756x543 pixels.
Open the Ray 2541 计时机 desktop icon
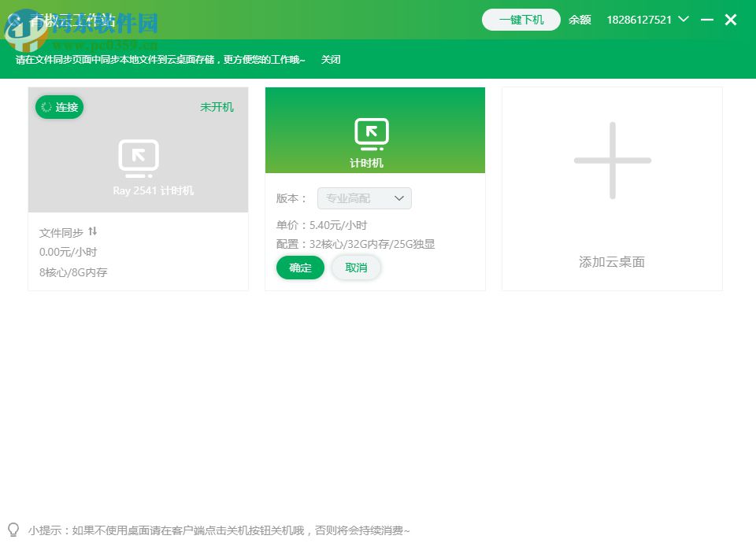pyautogui.click(x=138, y=157)
